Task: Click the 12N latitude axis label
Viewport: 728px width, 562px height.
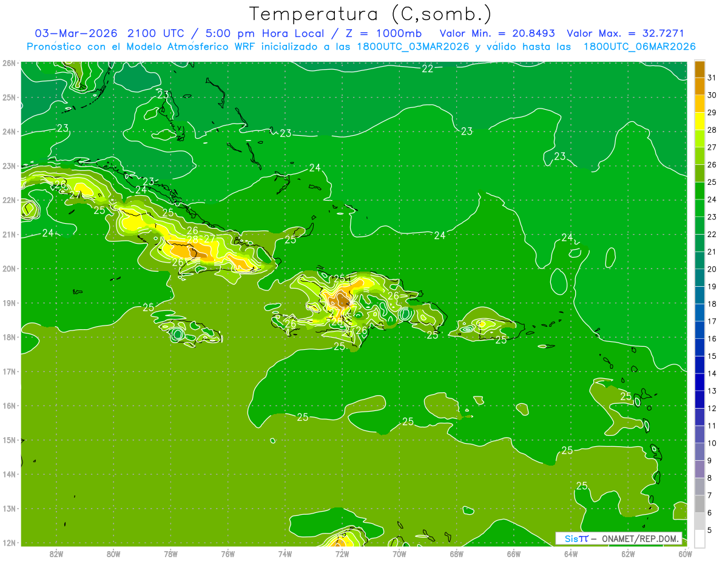Action: (x=9, y=543)
